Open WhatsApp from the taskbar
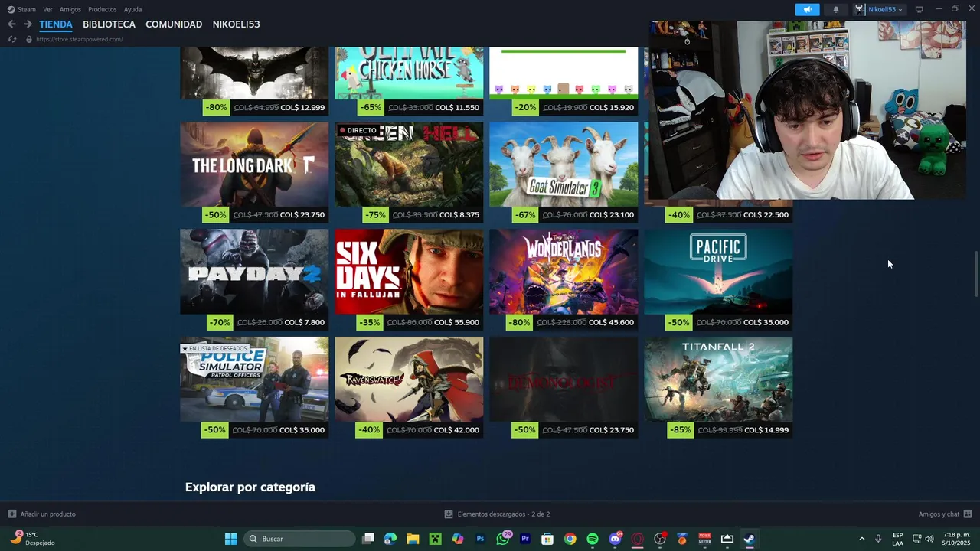Image resolution: width=980 pixels, height=551 pixels. point(503,539)
